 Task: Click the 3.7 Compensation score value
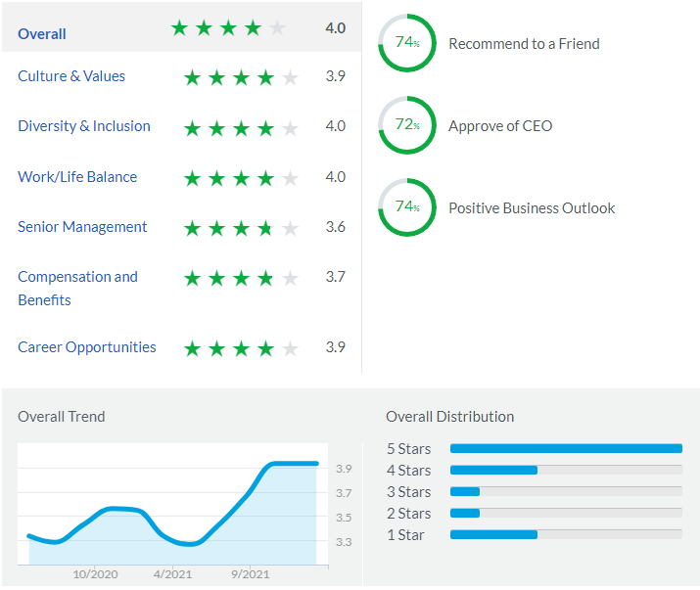(x=335, y=277)
